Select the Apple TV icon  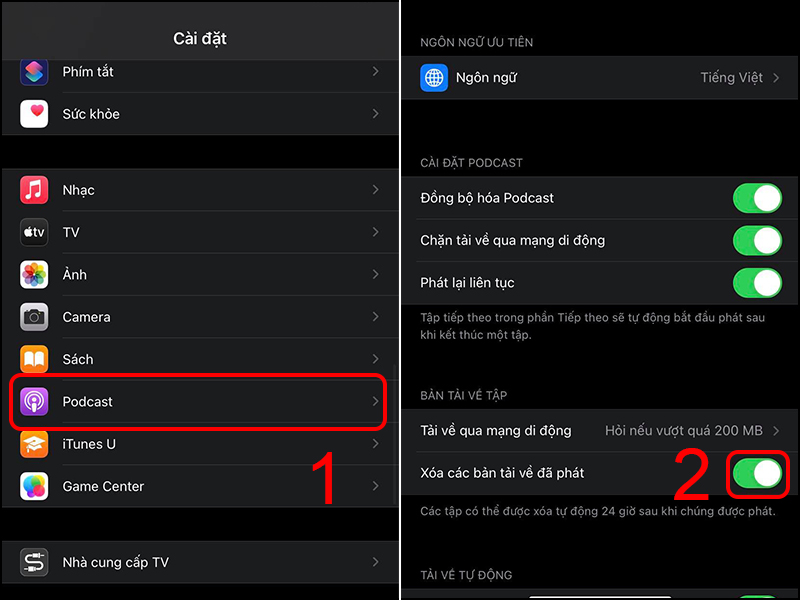tap(34, 232)
